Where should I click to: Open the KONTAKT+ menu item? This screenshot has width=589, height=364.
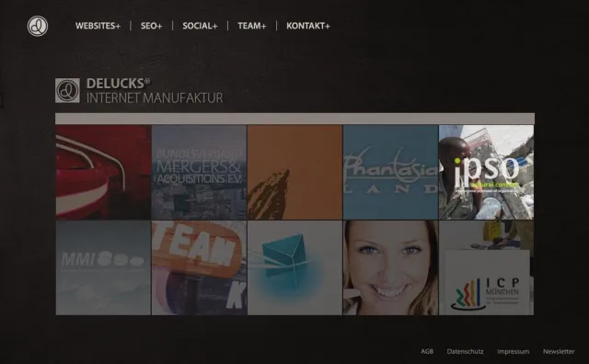click(308, 26)
